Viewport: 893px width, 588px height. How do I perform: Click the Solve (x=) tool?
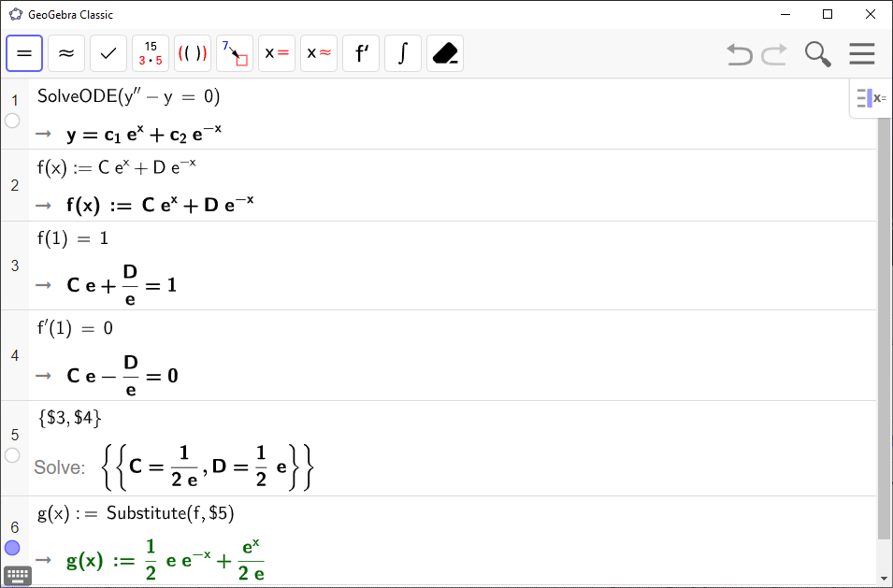277,53
